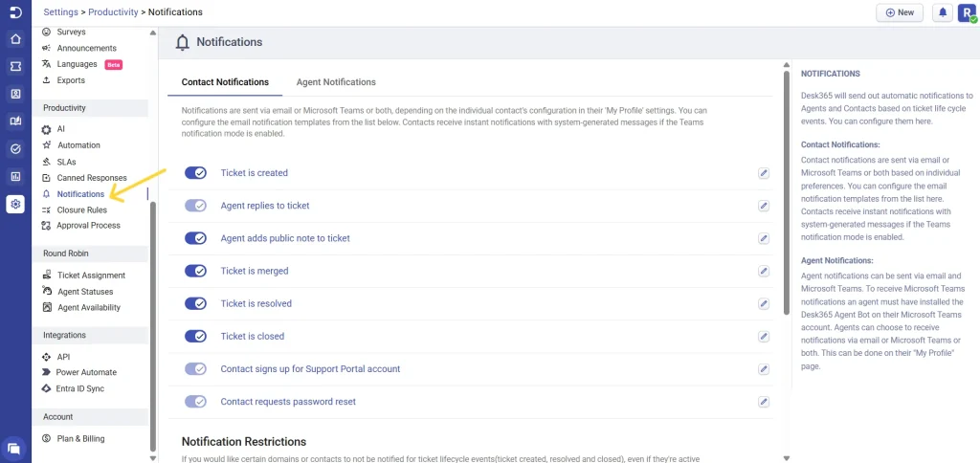Click the main content scroll down arrow
Image resolution: width=980 pixels, height=463 pixels.
pyautogui.click(x=787, y=457)
